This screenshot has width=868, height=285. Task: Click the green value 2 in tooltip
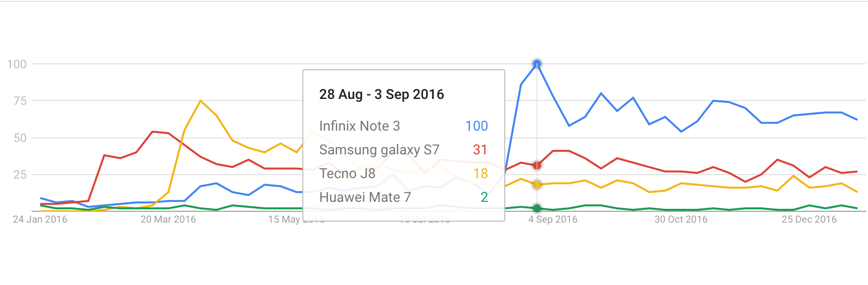tap(484, 197)
